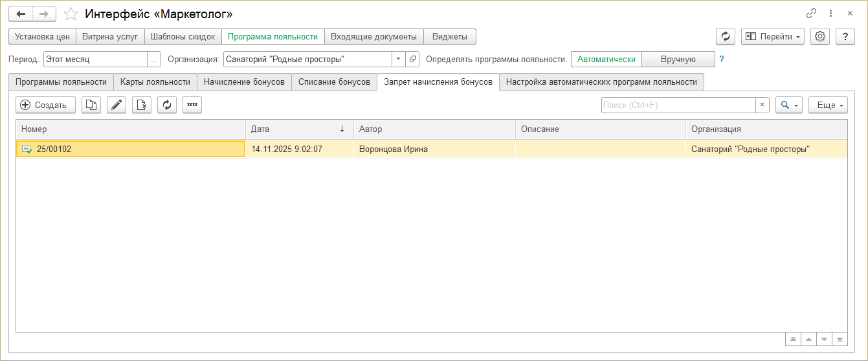Click the glasses view icon
Image resolution: width=868 pixels, height=361 pixels.
[192, 105]
